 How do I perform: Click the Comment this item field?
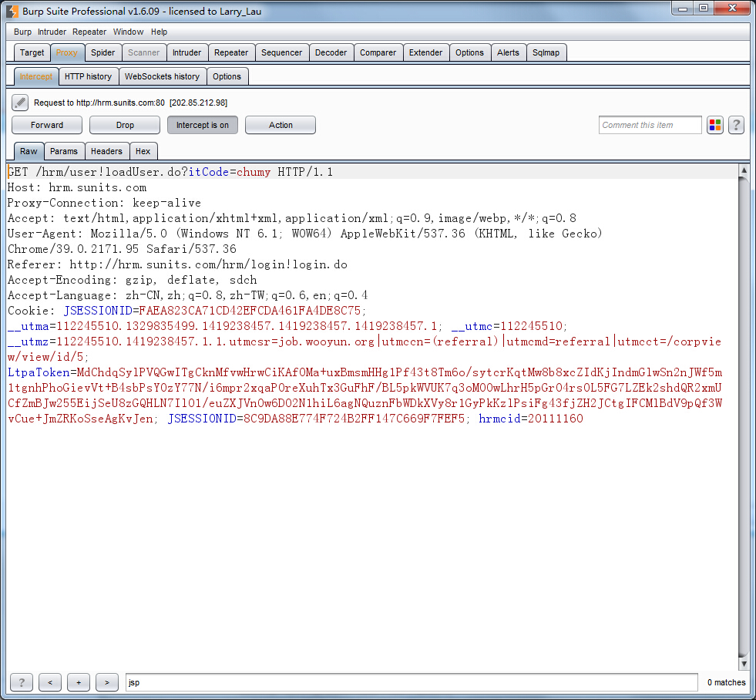coord(650,125)
